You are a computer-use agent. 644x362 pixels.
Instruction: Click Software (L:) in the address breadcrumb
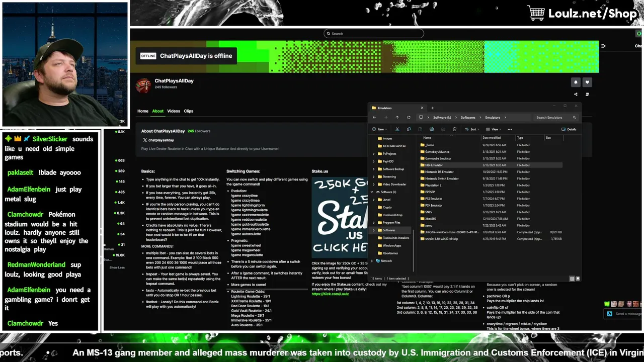(442, 118)
